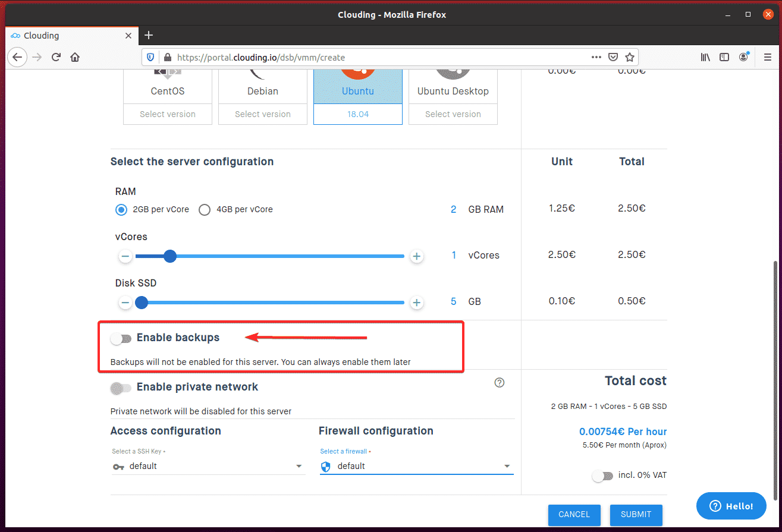Expand the SSH Key dropdown arrow
The image size is (782, 532).
[x=299, y=467]
